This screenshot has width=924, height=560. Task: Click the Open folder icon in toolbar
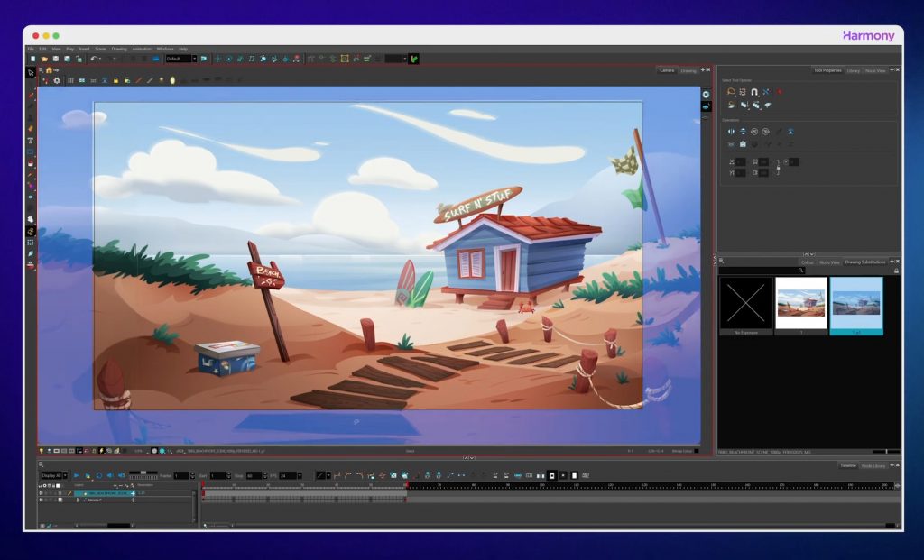point(43,59)
